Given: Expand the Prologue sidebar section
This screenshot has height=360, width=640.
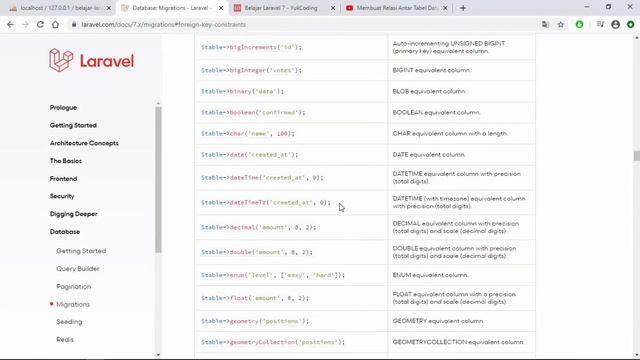Looking at the screenshot, I should point(63,107).
